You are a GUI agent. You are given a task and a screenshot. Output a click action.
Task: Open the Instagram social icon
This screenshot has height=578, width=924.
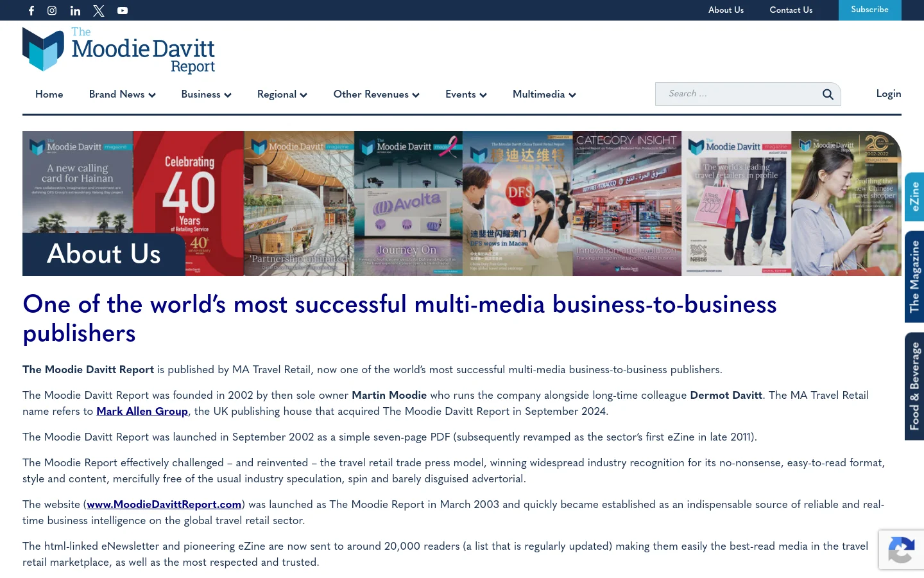click(x=52, y=10)
